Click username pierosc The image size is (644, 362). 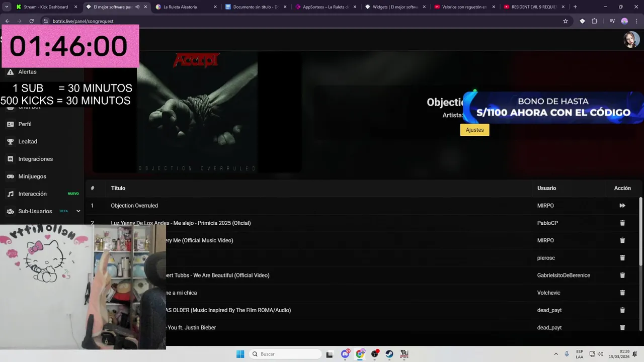(546, 258)
